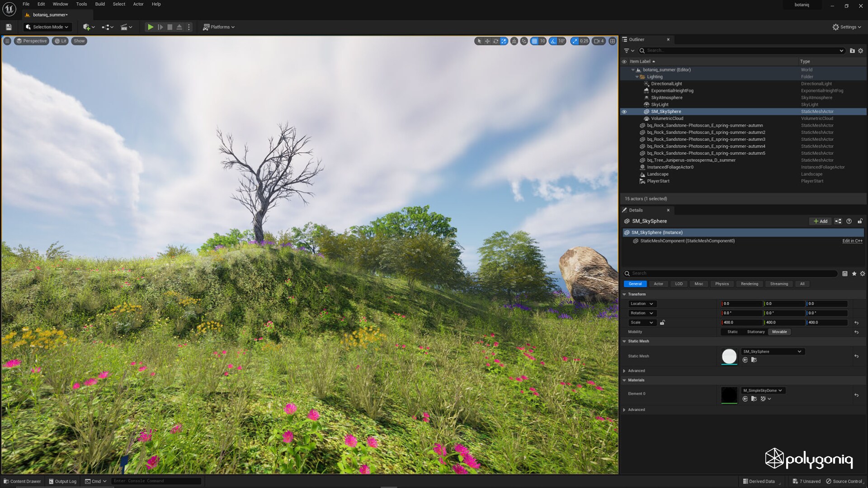This screenshot has width=868, height=488.
Task: Click the camera speed icon in the viewport
Action: click(597, 41)
